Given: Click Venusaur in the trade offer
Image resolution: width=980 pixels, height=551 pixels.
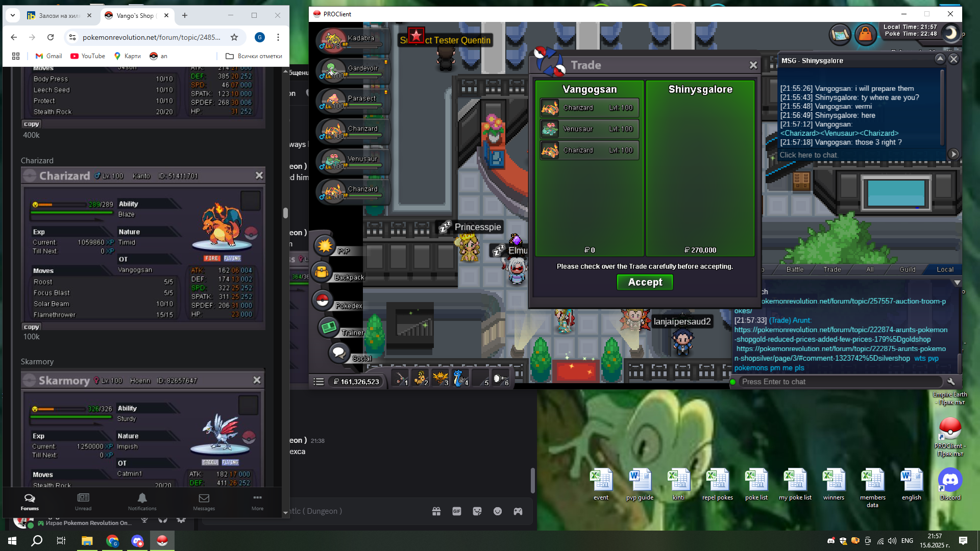Looking at the screenshot, I should point(590,129).
